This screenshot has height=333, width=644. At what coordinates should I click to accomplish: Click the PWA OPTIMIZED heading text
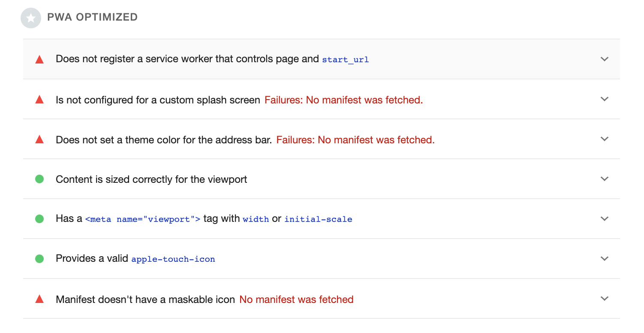coord(93,17)
